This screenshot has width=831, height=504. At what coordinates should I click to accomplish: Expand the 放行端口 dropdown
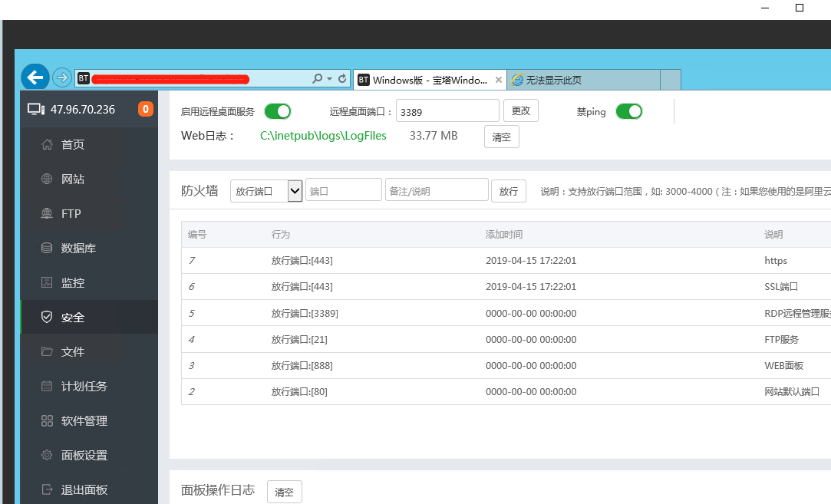pos(266,191)
